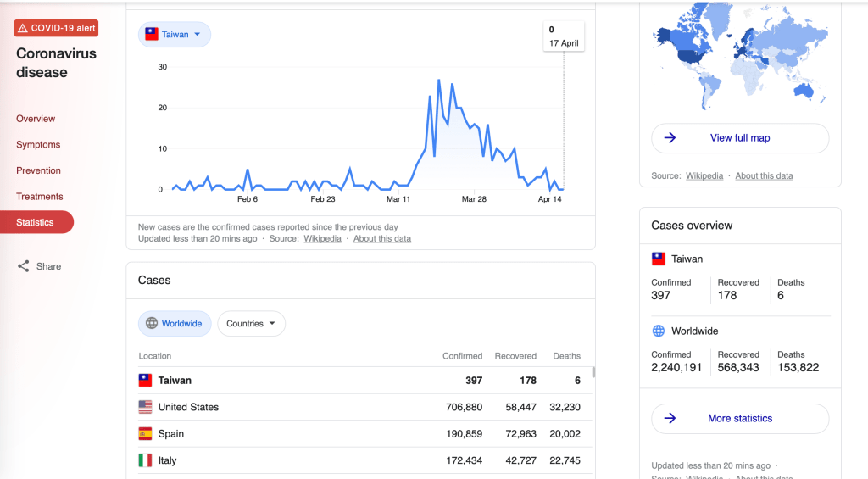The width and height of the screenshot is (868, 479).
Task: Click the Share icon in sidebar
Action: click(x=24, y=266)
